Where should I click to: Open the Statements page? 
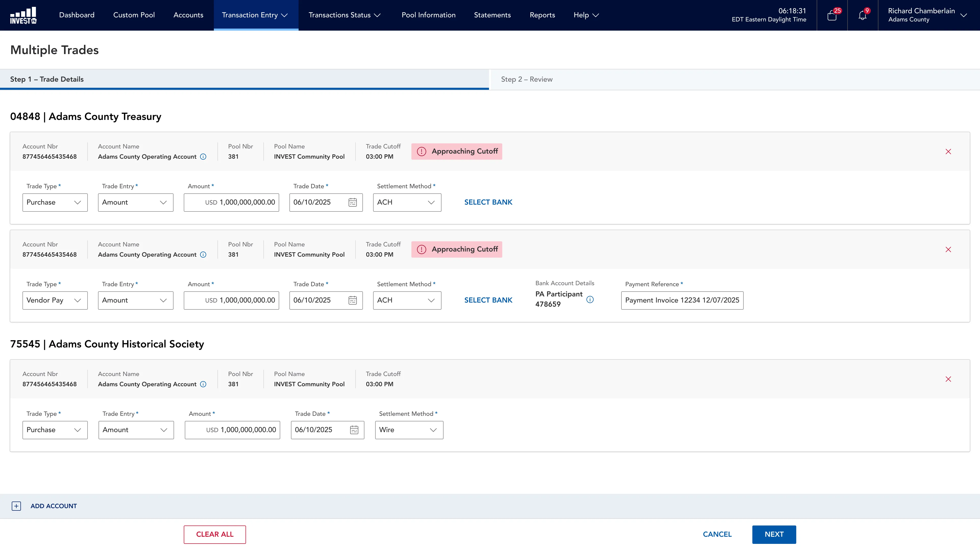click(x=492, y=15)
